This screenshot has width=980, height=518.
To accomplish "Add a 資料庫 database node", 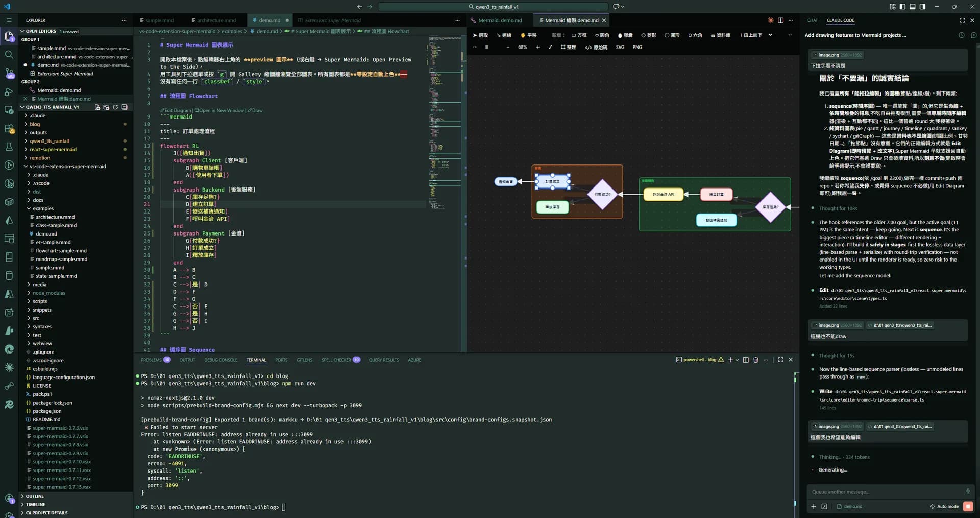I will point(721,35).
